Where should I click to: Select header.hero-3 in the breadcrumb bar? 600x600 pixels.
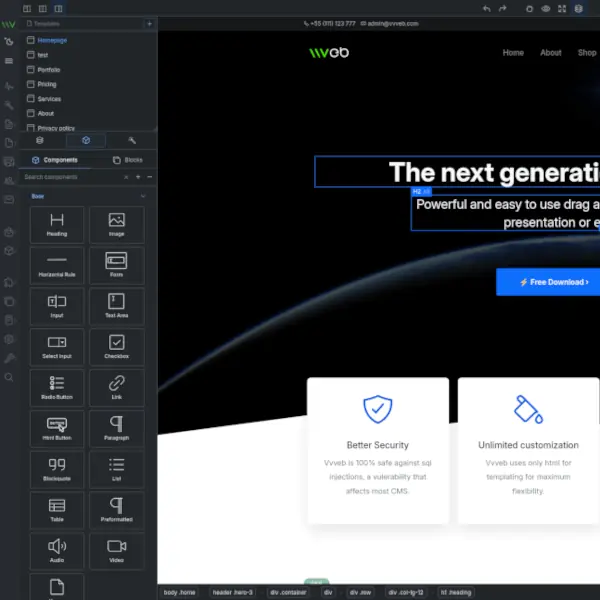point(233,592)
